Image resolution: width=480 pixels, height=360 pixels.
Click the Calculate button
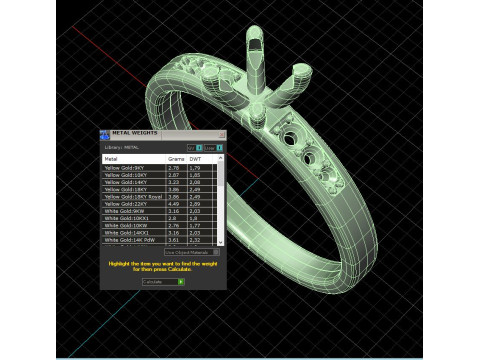(x=163, y=282)
